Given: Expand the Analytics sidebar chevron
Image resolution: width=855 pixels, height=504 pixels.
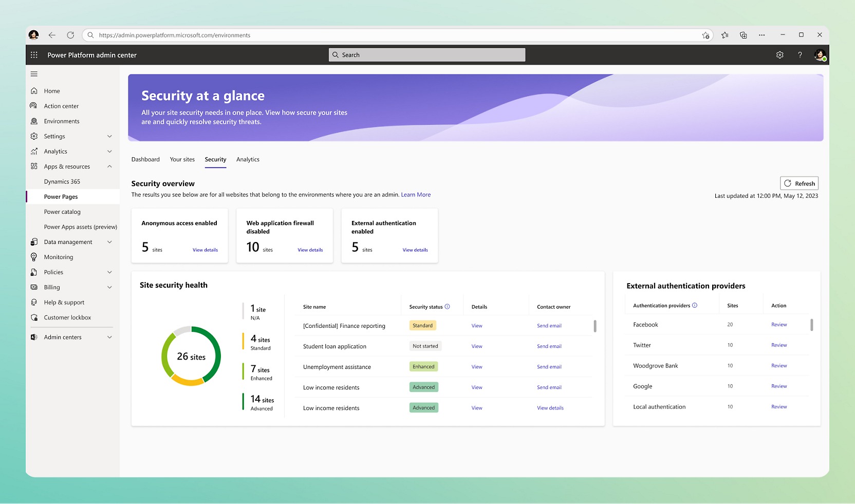Looking at the screenshot, I should coord(109,152).
